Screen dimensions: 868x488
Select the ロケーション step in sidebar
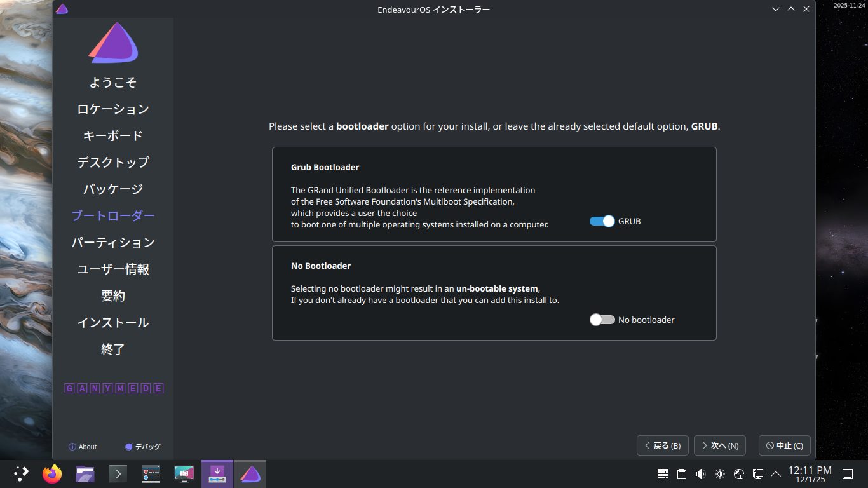pyautogui.click(x=113, y=109)
